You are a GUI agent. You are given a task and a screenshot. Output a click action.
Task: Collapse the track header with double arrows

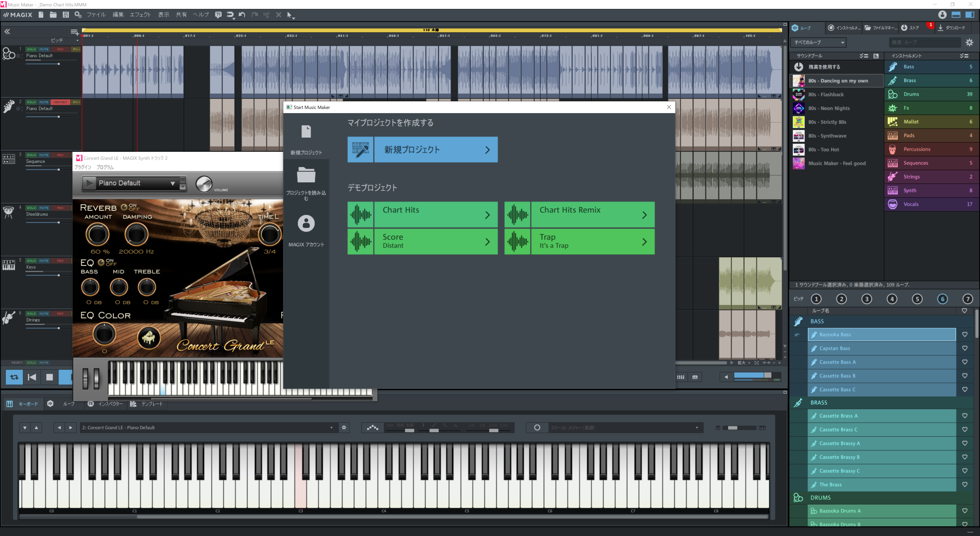coord(7,32)
